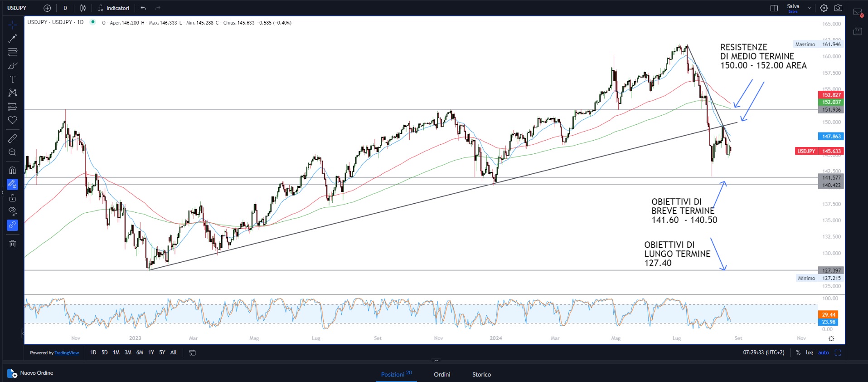Toggle auto scale option
The image size is (868, 382).
824,353
